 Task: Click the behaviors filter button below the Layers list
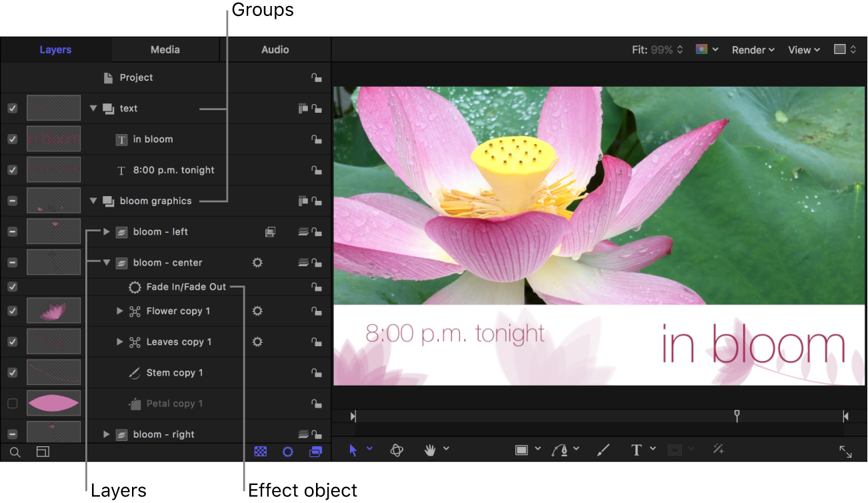point(288,452)
